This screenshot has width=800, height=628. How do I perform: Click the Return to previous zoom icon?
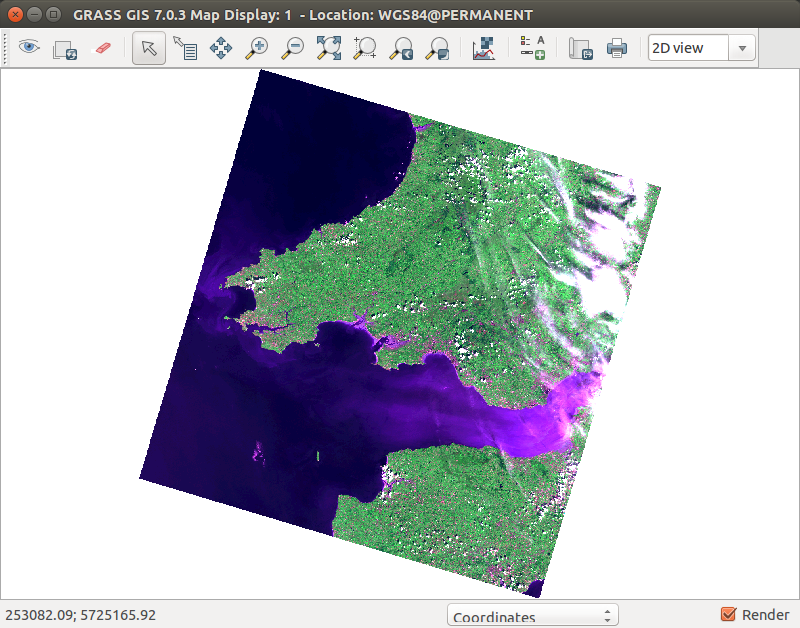coord(401,48)
